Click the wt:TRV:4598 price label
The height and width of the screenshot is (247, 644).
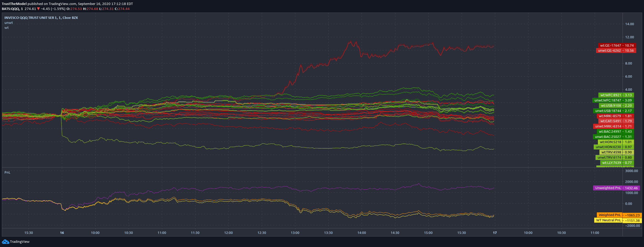(611, 152)
